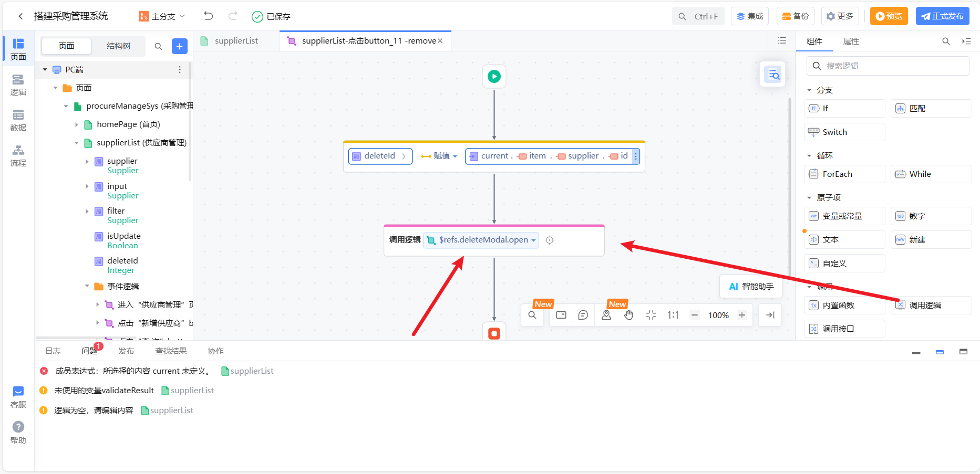The image size is (980, 474).
Task: Click the red end node
Action: [x=494, y=332]
